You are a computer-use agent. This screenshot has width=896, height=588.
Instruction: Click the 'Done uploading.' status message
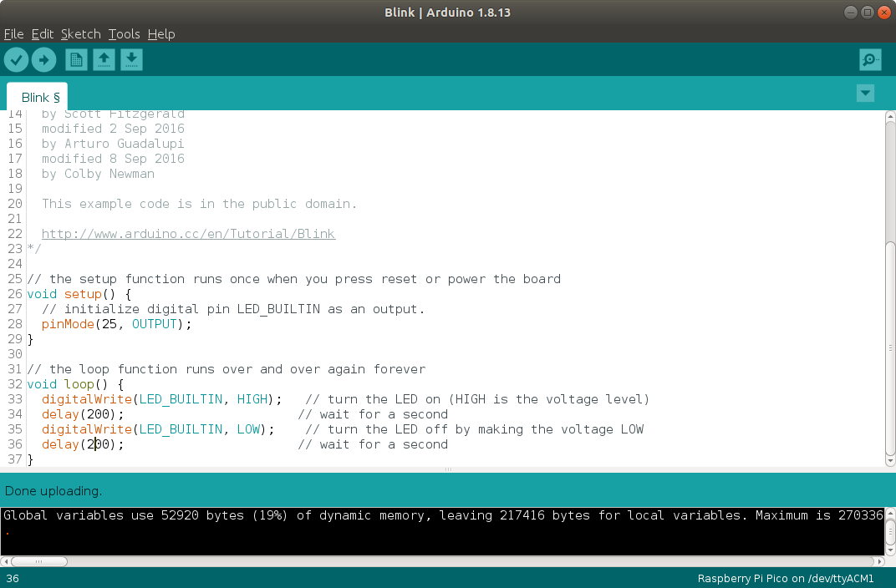click(x=53, y=491)
